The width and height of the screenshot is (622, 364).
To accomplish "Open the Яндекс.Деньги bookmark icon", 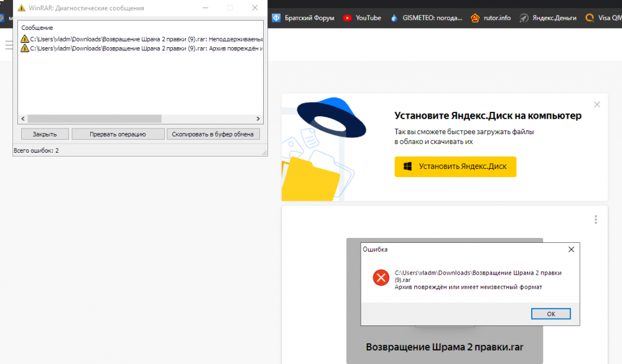I will pos(525,18).
